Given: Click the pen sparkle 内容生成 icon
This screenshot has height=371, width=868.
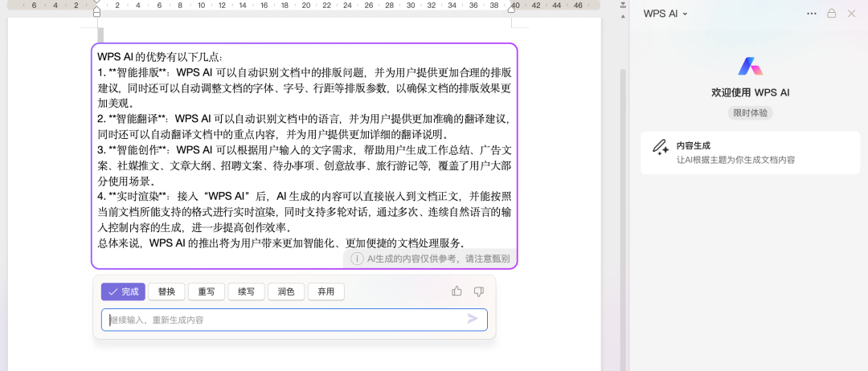Looking at the screenshot, I should tap(661, 147).
